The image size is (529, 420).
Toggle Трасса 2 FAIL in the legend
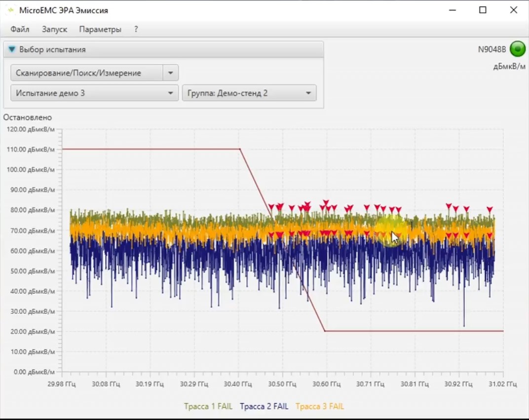click(264, 406)
